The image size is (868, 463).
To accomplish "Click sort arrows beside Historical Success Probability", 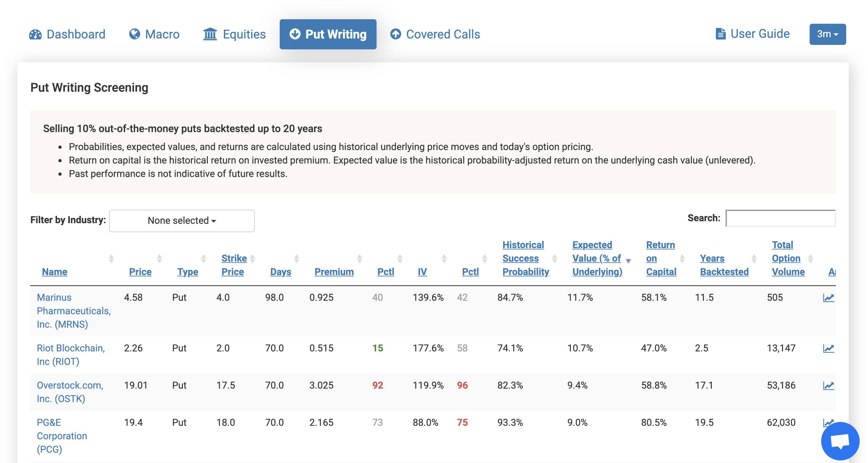I will pos(554,258).
